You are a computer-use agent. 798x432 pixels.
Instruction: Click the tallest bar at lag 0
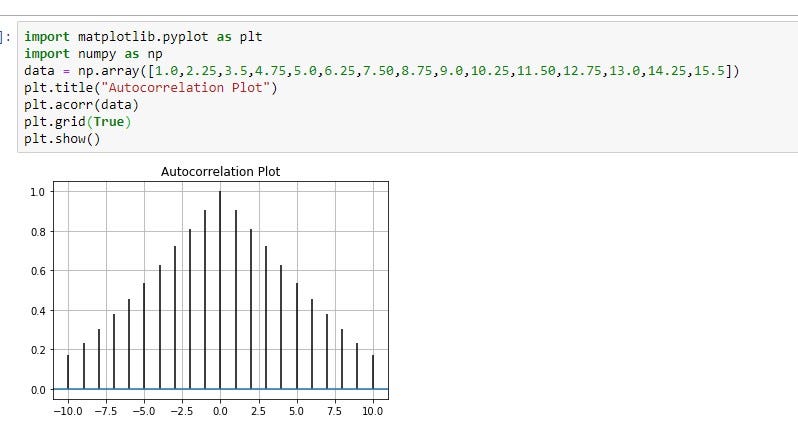(220, 290)
